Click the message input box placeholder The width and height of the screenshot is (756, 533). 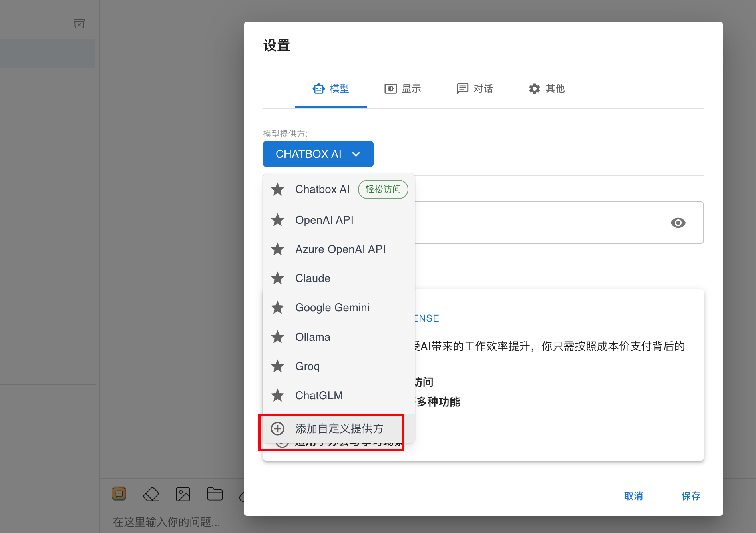(x=166, y=522)
